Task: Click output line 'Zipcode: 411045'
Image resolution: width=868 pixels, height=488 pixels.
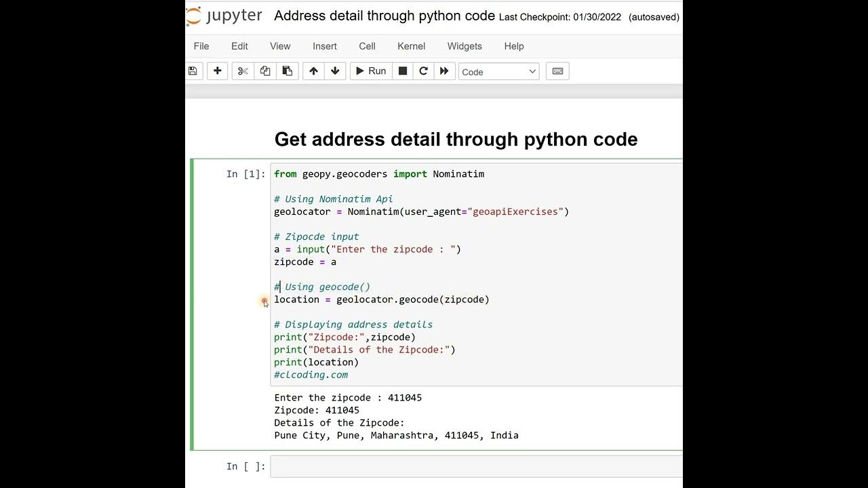Action: point(317,410)
